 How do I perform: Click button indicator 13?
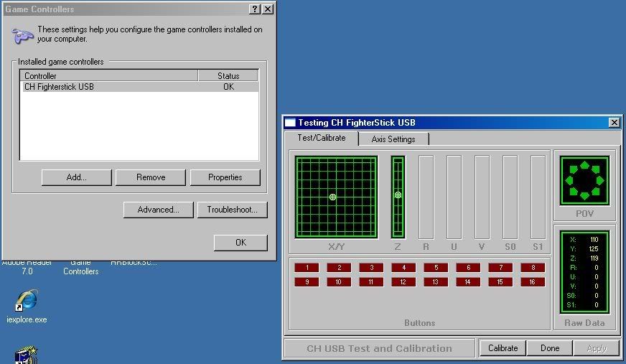pyautogui.click(x=436, y=281)
